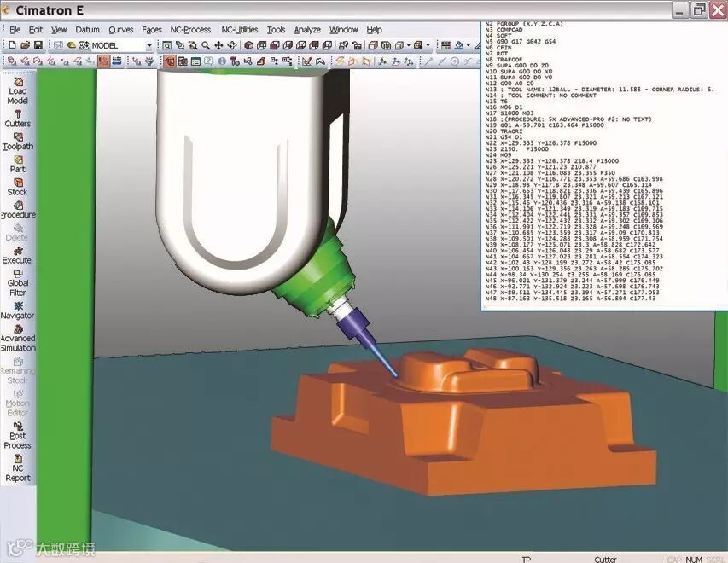The width and height of the screenshot is (728, 563).
Task: Click the blue cutter tool in simulation
Action: 368,343
